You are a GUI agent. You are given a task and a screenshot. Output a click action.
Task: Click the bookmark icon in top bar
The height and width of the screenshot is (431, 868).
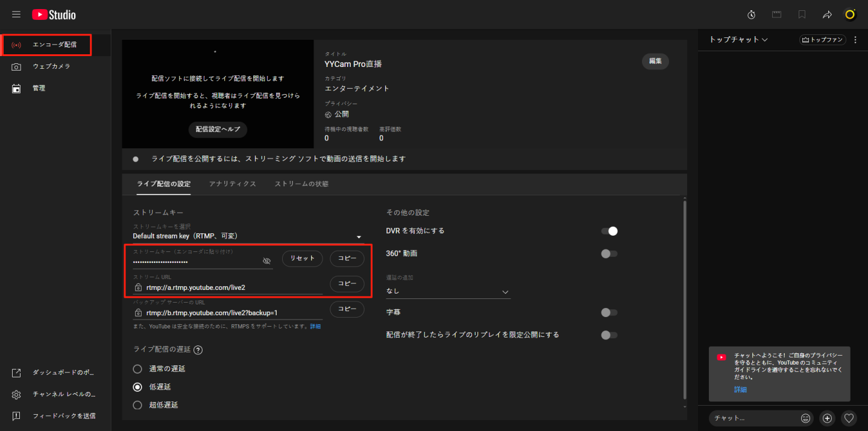(x=802, y=14)
